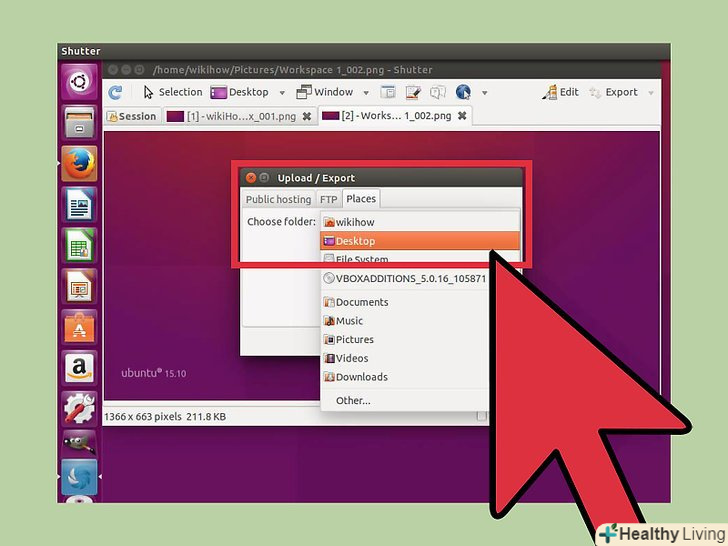Close the wikiHo...x_001.png tab
The image size is (728, 546).
tap(307, 116)
